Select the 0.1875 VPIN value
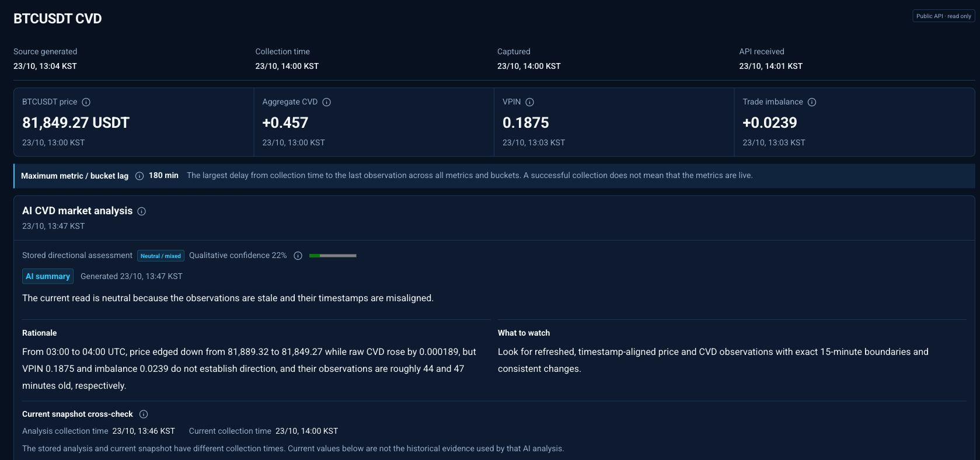 (526, 123)
